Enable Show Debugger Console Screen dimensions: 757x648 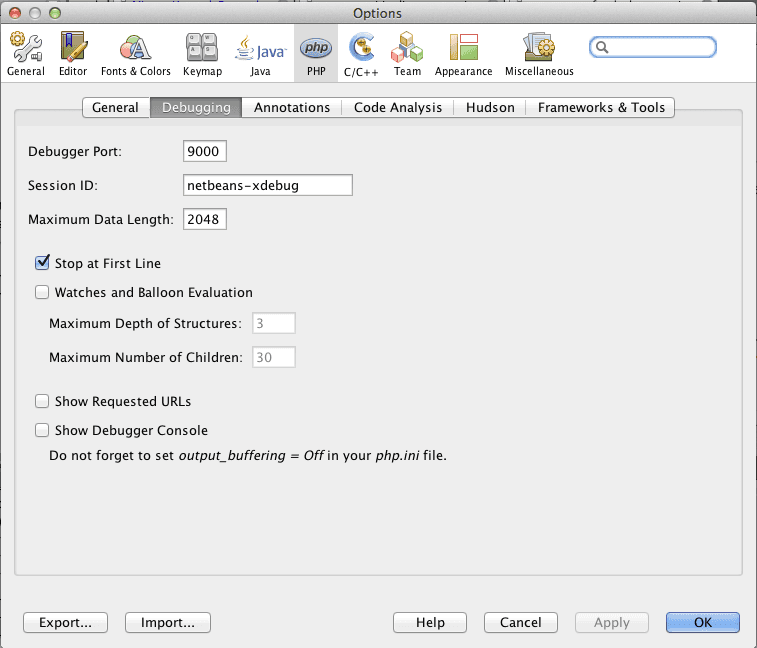pos(42,430)
